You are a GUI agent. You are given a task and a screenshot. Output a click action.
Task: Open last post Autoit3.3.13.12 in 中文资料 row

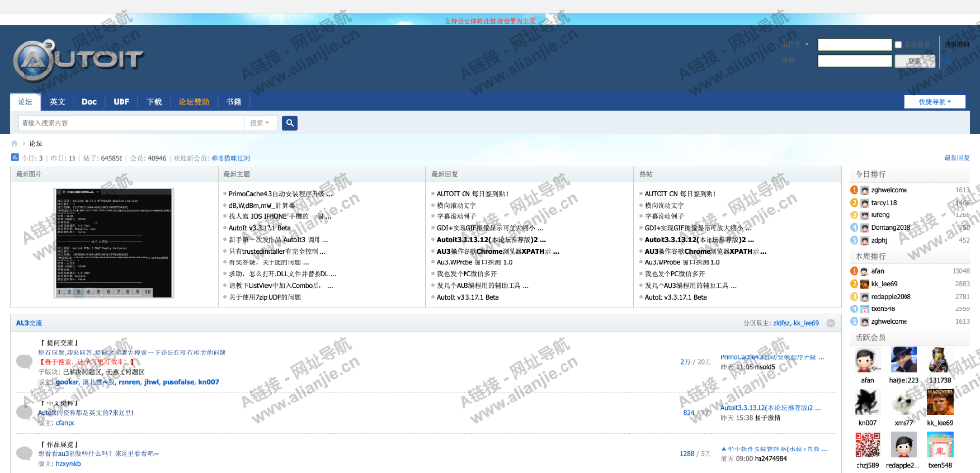point(772,408)
